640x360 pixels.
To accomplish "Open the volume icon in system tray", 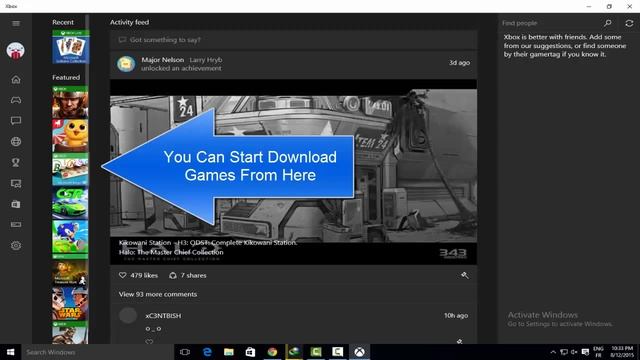I will click(574, 352).
